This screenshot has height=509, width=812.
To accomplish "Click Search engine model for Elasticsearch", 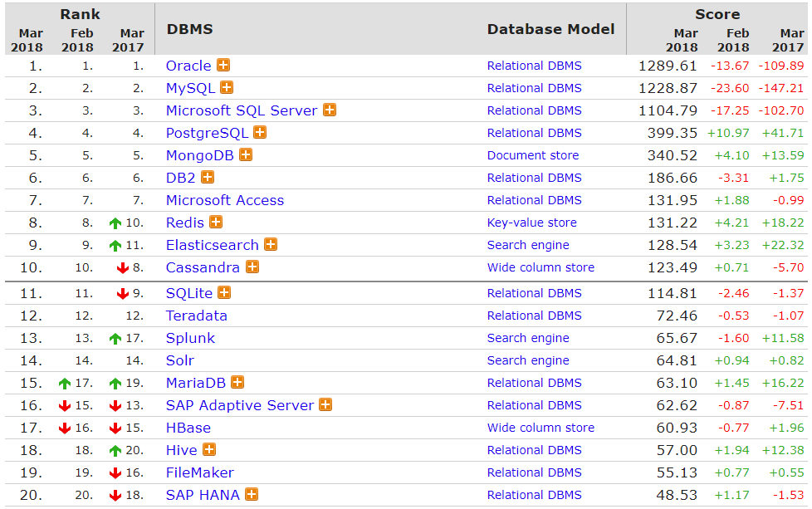I will (528, 245).
